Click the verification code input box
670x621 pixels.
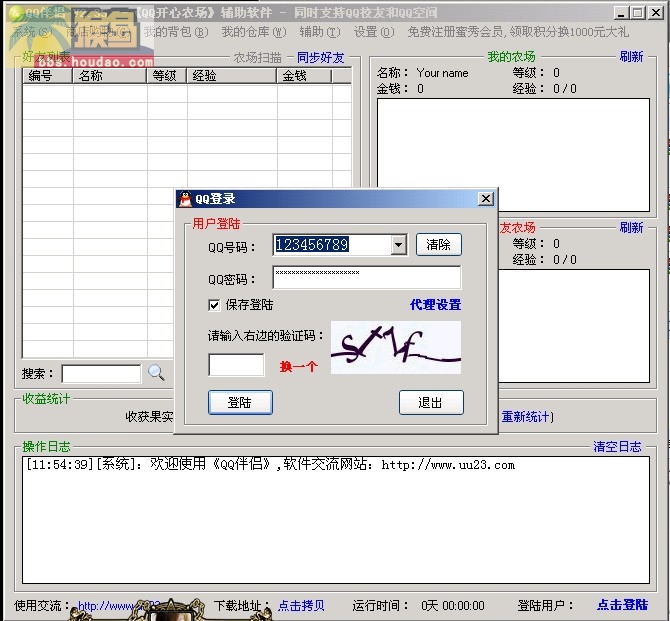click(236, 365)
